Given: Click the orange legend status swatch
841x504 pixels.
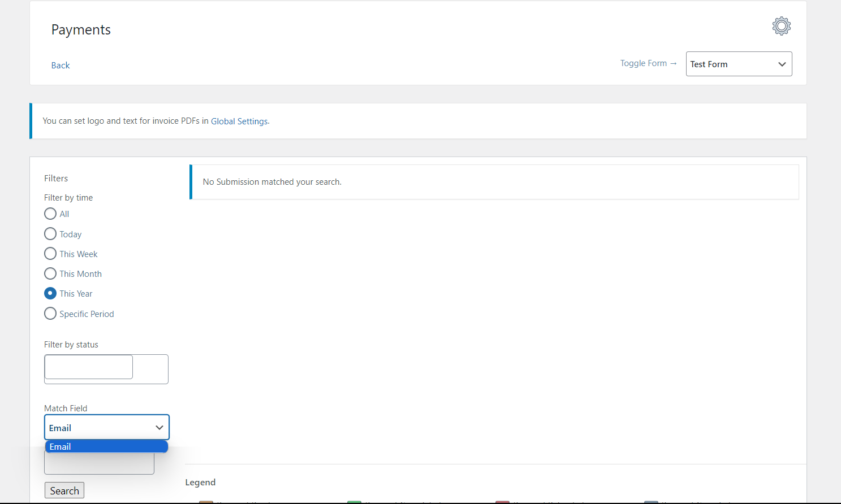Looking at the screenshot, I should pyautogui.click(x=206, y=502).
